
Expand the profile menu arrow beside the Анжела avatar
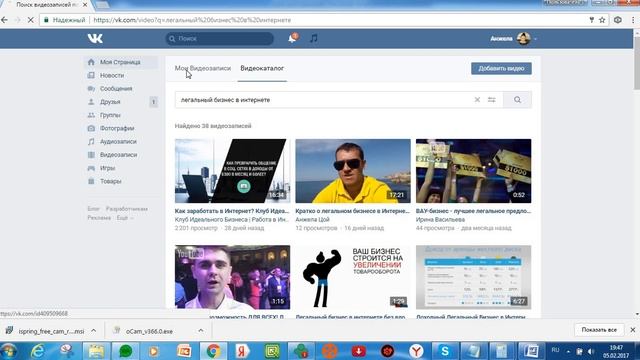(x=535, y=39)
